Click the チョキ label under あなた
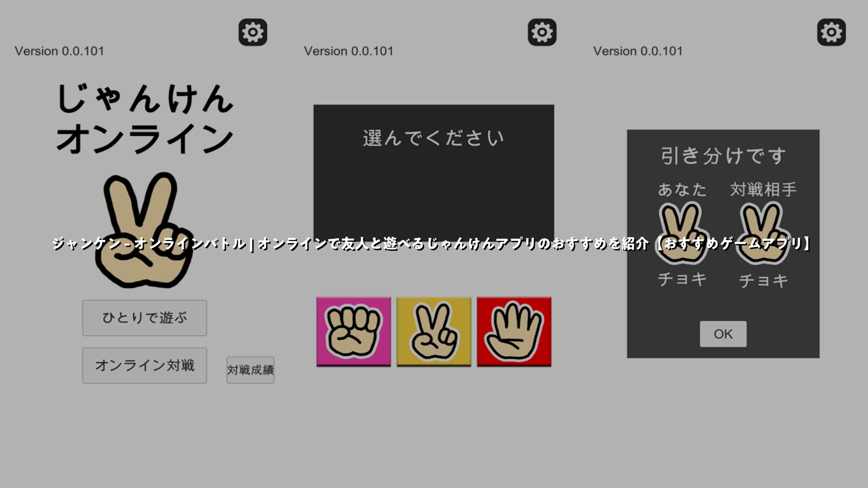The width and height of the screenshot is (868, 488). [x=682, y=280]
